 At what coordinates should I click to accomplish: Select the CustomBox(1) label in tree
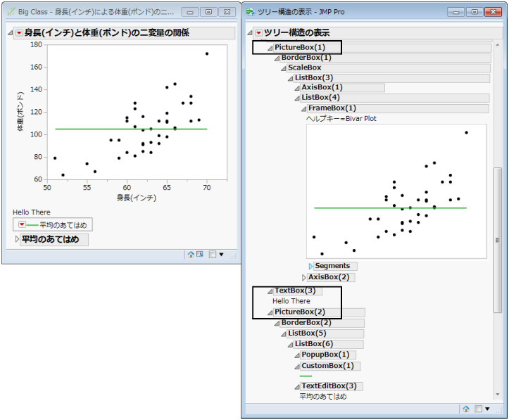(x=327, y=366)
